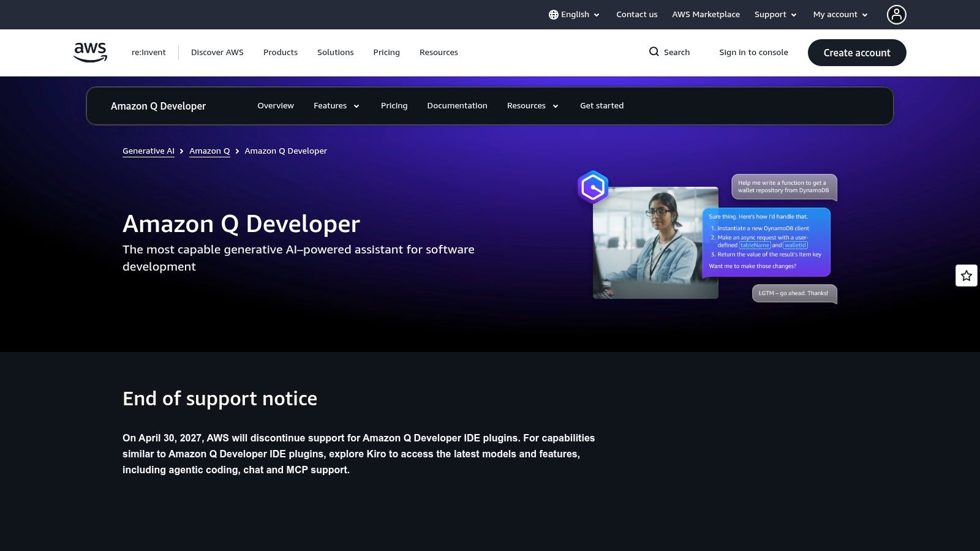980x551 pixels.
Task: Click the search magnifier icon
Action: pos(654,52)
